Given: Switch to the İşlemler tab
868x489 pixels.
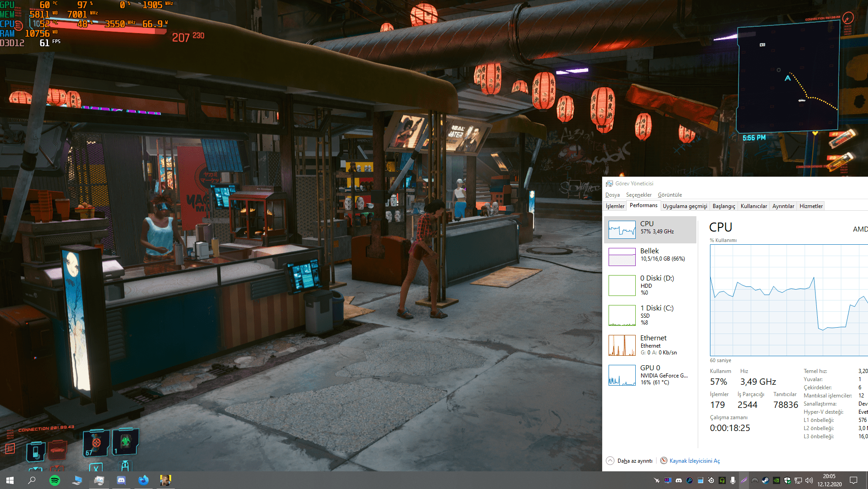Looking at the screenshot, I should (x=615, y=206).
